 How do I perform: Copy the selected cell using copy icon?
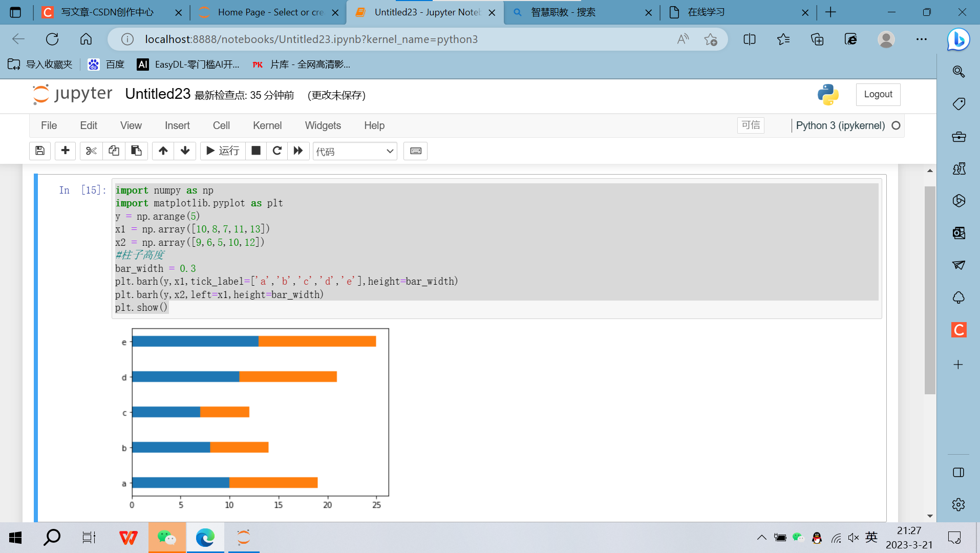point(113,151)
